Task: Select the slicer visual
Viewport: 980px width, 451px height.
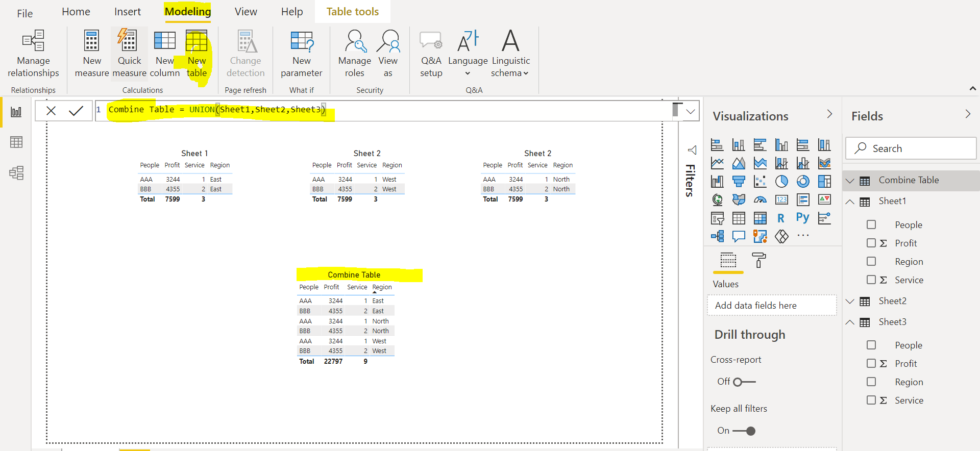Action: [x=717, y=218]
